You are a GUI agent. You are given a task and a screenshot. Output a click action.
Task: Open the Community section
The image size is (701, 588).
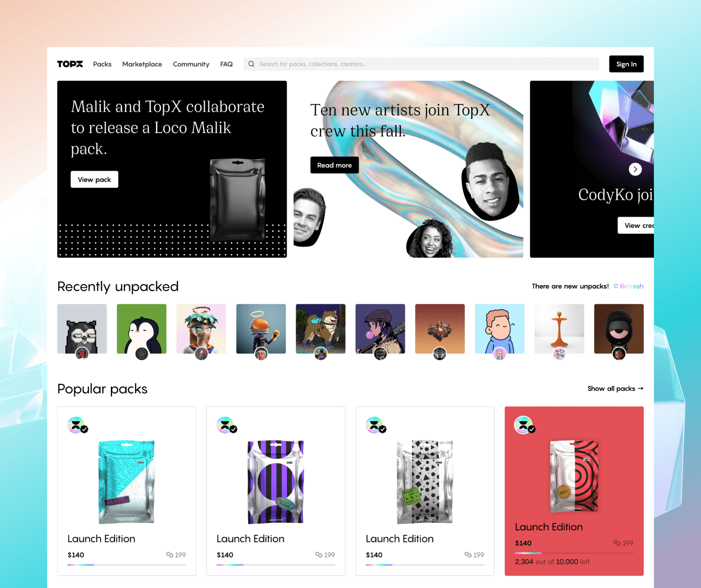point(191,64)
